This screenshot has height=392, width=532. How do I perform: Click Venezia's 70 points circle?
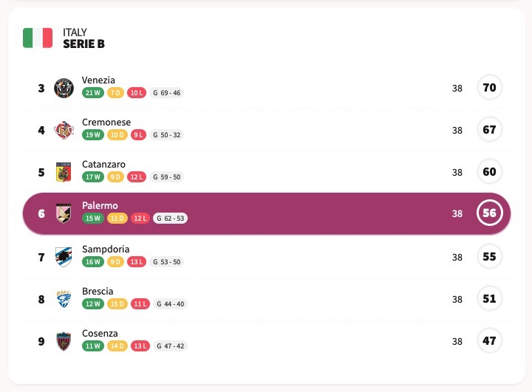coord(489,88)
